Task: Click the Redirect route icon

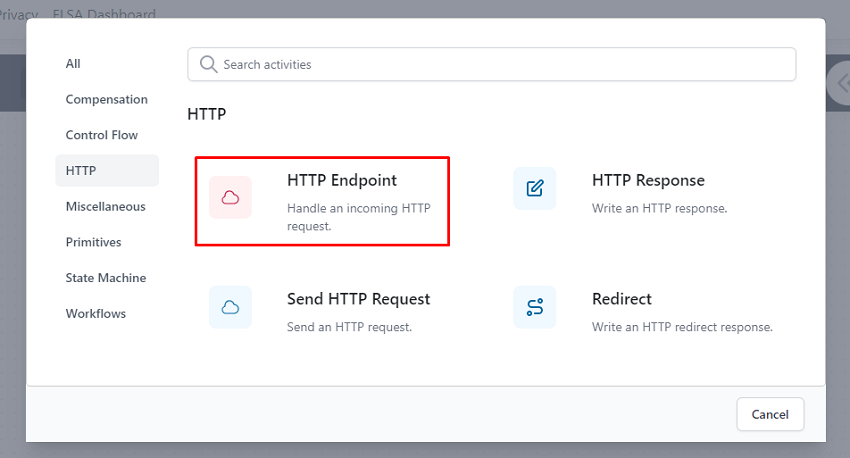Action: click(535, 307)
